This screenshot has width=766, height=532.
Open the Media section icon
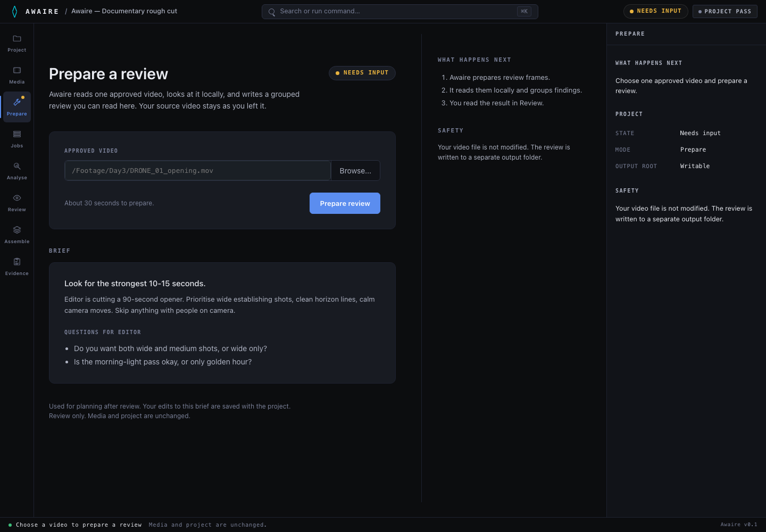click(x=17, y=70)
